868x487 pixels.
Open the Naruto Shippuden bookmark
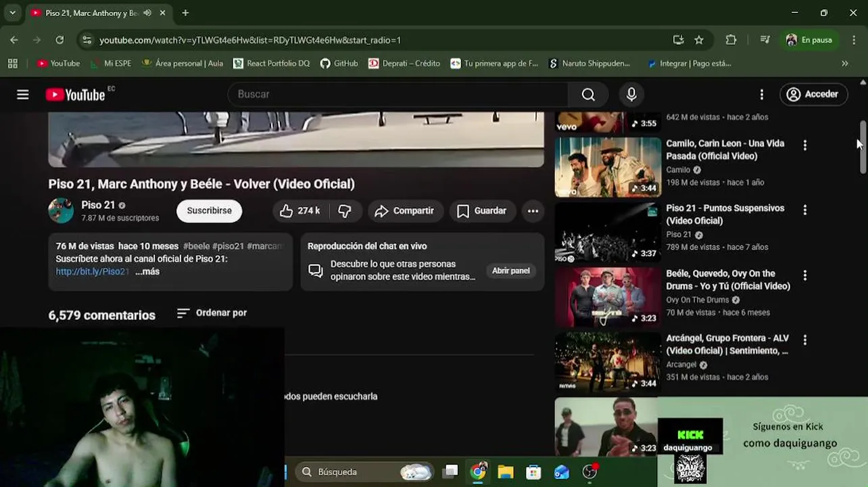coord(589,64)
